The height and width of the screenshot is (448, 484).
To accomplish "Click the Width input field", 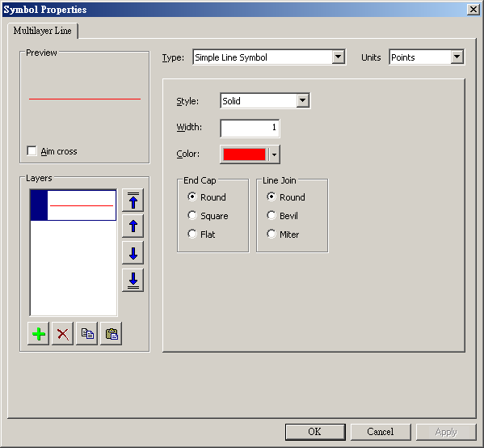I will click(x=250, y=128).
